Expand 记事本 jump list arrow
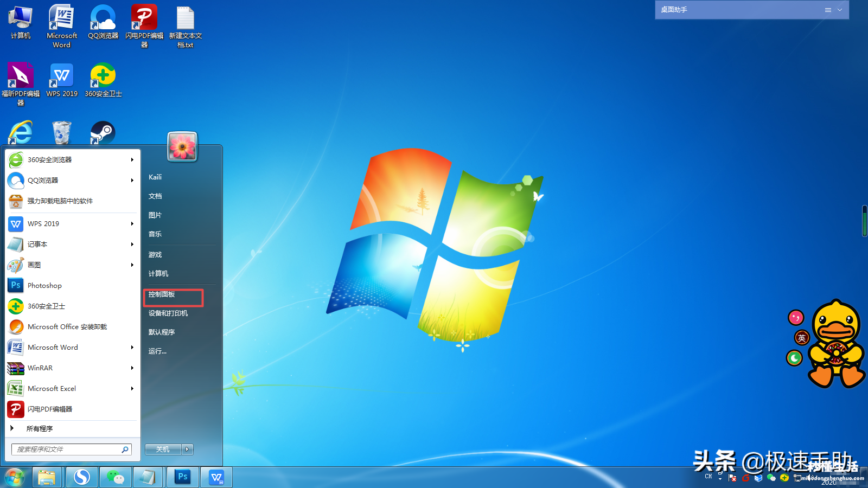This screenshot has height=488, width=868. click(132, 245)
